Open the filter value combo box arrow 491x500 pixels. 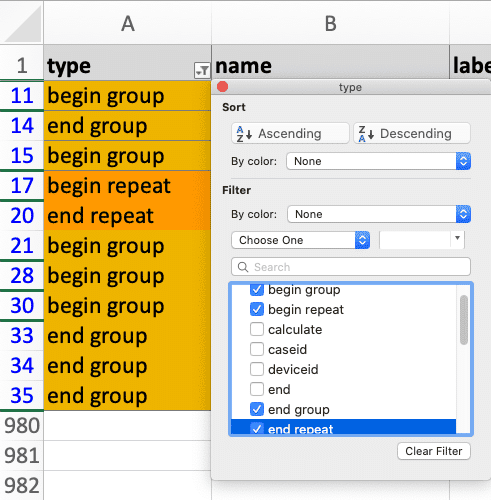click(457, 238)
